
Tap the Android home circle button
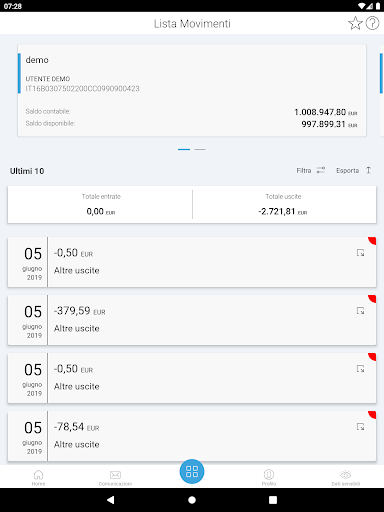click(x=192, y=500)
